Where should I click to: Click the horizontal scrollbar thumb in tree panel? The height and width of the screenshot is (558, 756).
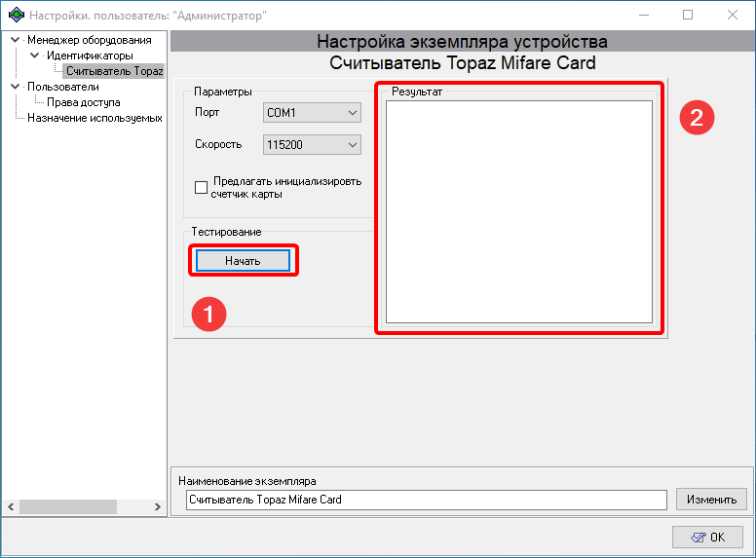68,506
